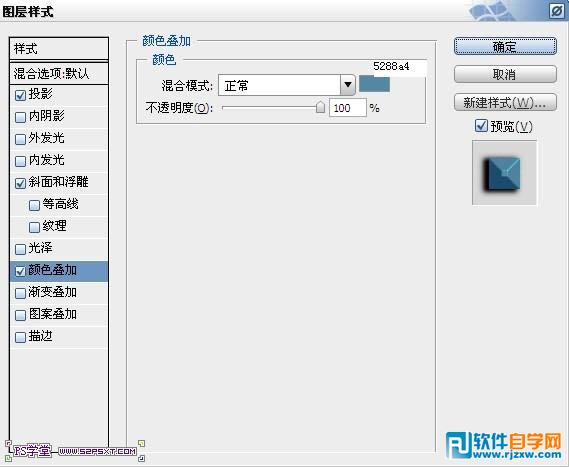Uncheck the 颜色叠加 color overlay checkbox
Screen dimensions: 569x467
pos(20,271)
